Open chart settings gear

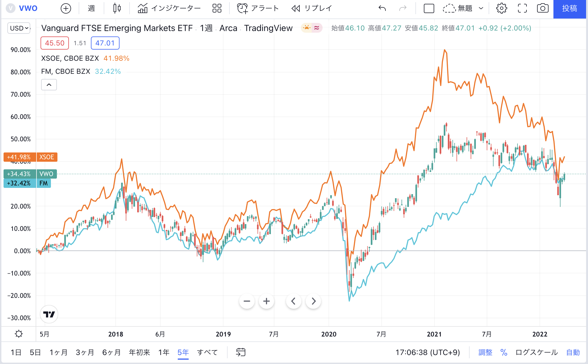[x=501, y=8]
